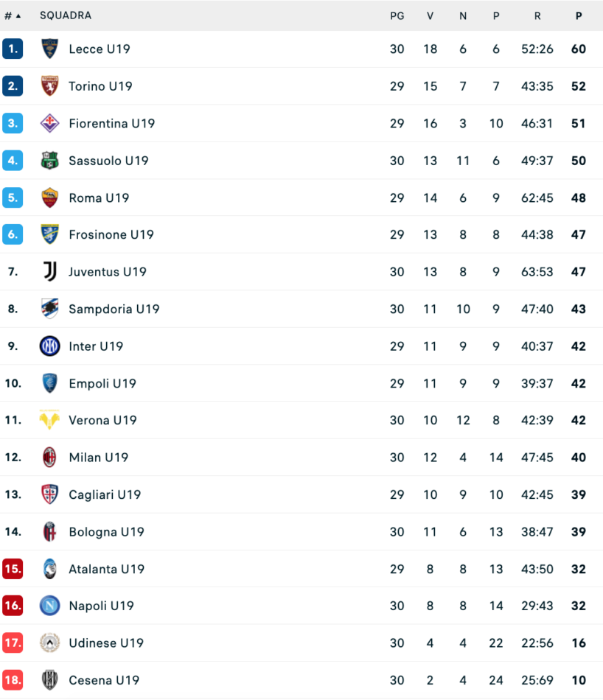Click the Roma U19 crest icon

49,197
